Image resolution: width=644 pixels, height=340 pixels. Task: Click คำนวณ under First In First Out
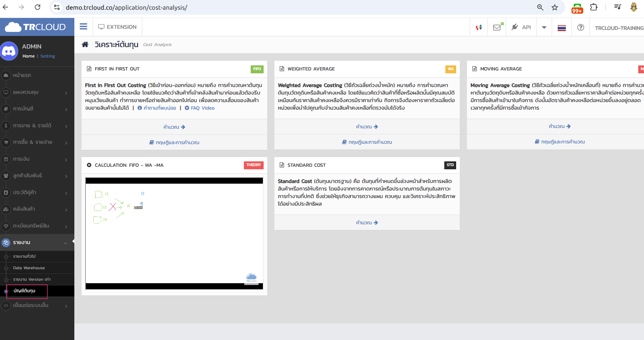coord(174,127)
